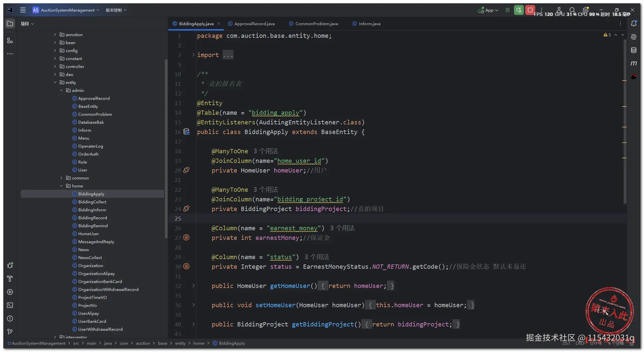The height and width of the screenshot is (352, 644).
Task: Open the Maven tool window
Action: (634, 63)
